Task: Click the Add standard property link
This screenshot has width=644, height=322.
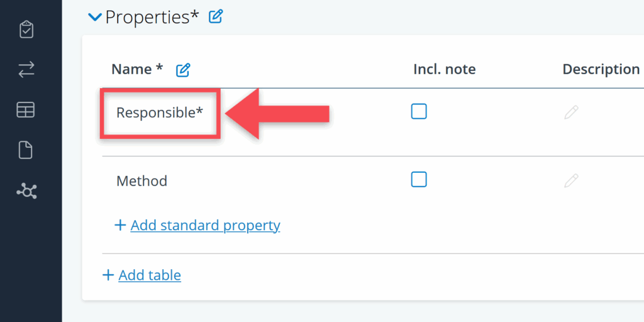Action: click(x=205, y=225)
